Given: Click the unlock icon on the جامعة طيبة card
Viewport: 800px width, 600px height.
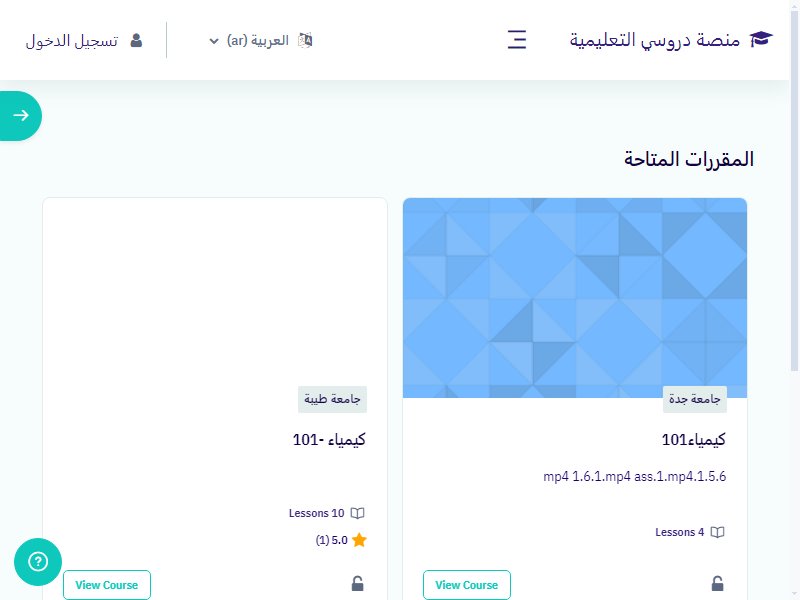Looking at the screenshot, I should [358, 583].
